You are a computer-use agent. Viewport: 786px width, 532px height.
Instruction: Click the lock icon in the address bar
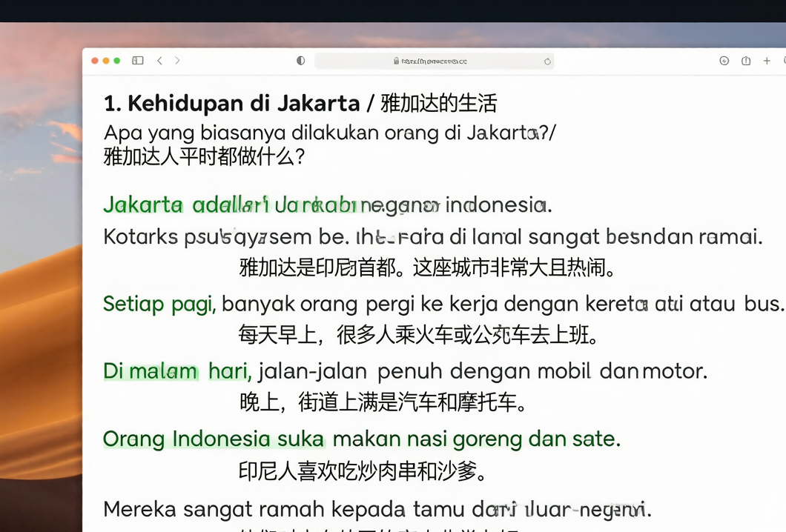pos(397,61)
